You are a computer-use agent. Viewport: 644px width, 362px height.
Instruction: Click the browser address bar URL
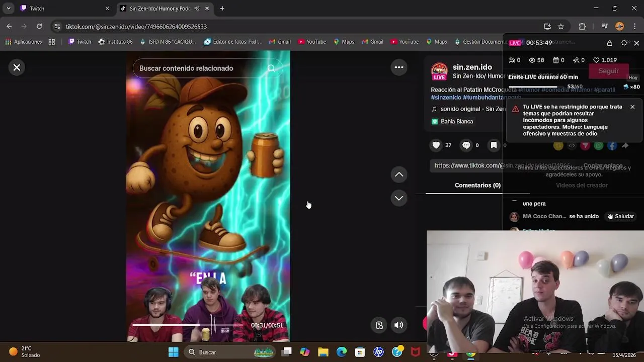(x=136, y=27)
